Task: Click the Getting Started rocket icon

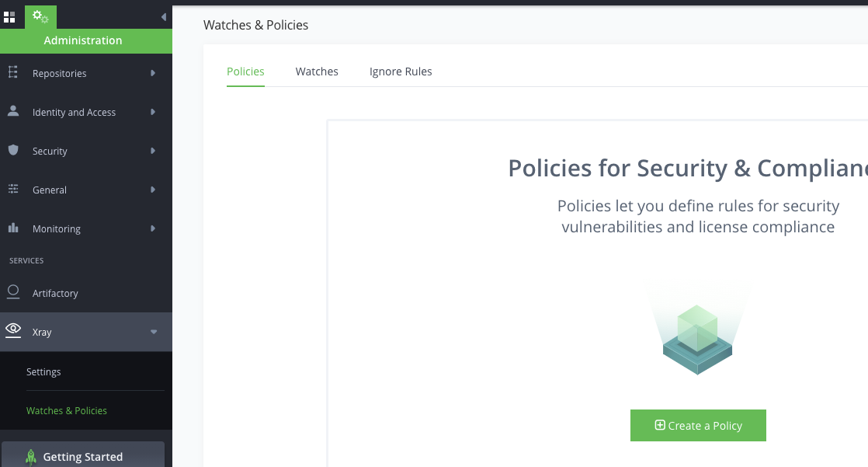Action: 30,455
